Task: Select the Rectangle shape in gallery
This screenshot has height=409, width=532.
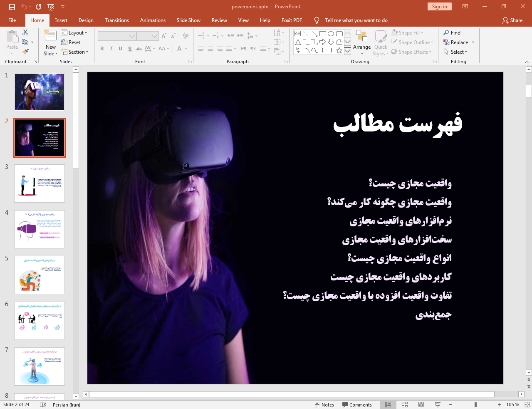Action: 323,34
